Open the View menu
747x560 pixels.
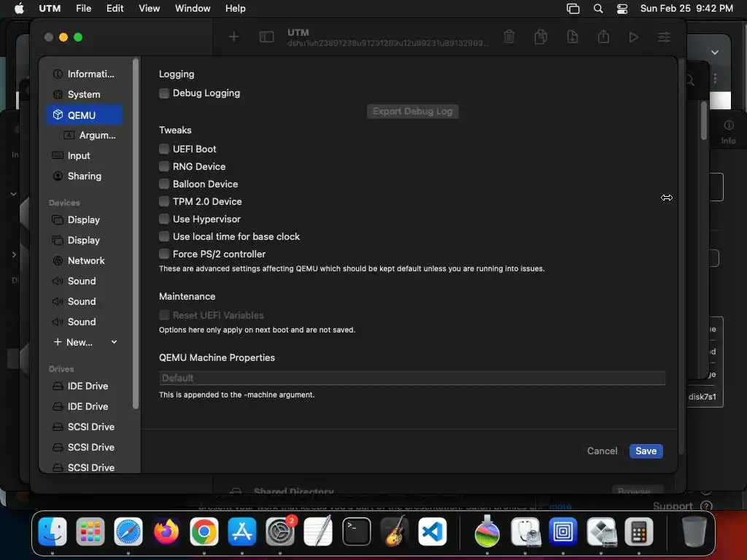(149, 9)
